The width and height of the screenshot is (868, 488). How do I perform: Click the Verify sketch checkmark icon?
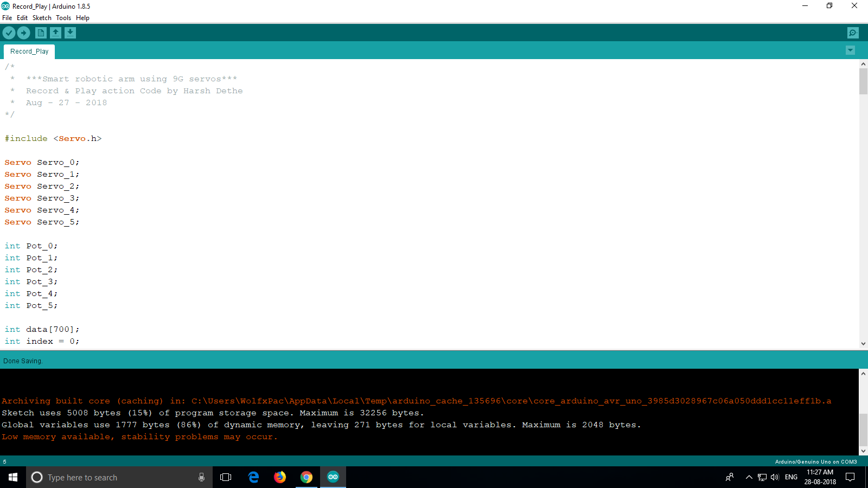click(9, 33)
